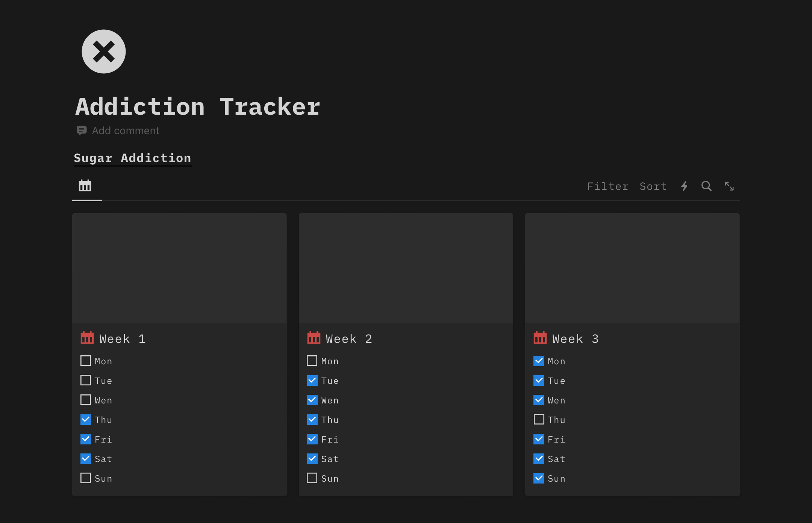Open automations via the lightning bolt icon

(x=685, y=186)
